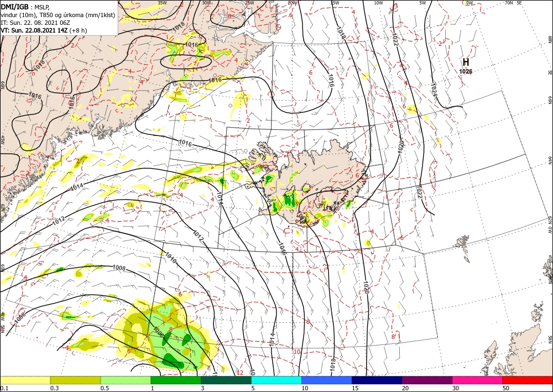Click the legend value '20'
Viewport: 553px width, 392px height.
coord(405,388)
